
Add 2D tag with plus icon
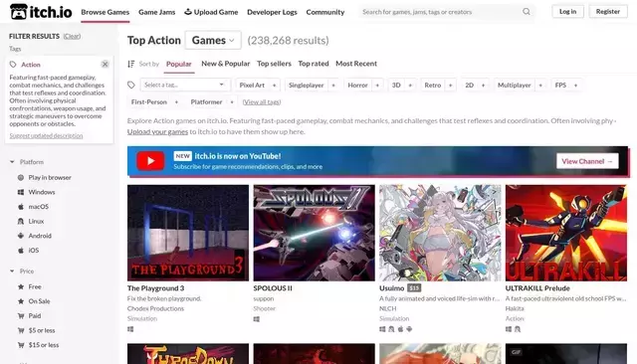click(483, 86)
